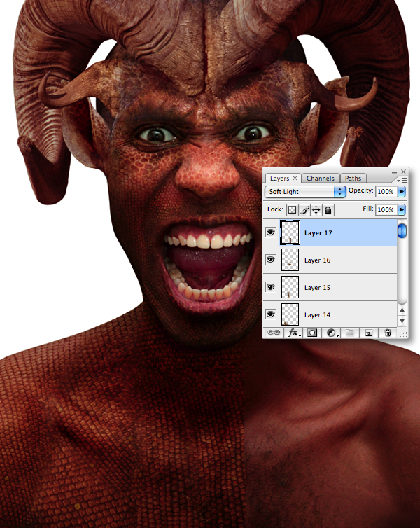Click the lock position icon
This screenshot has width=420, height=528.
(x=316, y=210)
